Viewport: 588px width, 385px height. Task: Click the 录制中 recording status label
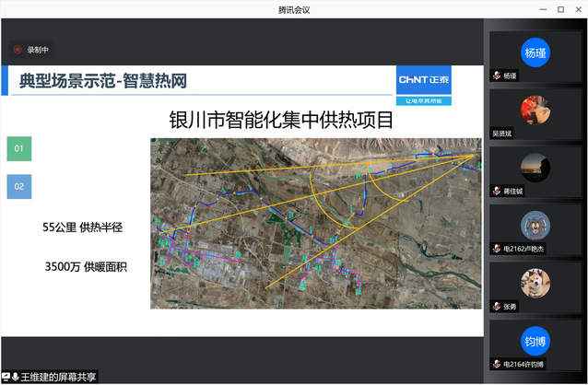click(x=37, y=50)
